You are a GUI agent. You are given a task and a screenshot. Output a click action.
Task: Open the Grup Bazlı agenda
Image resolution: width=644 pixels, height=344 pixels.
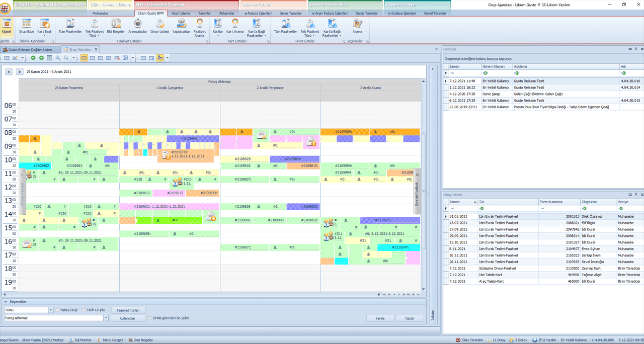[x=26, y=26]
